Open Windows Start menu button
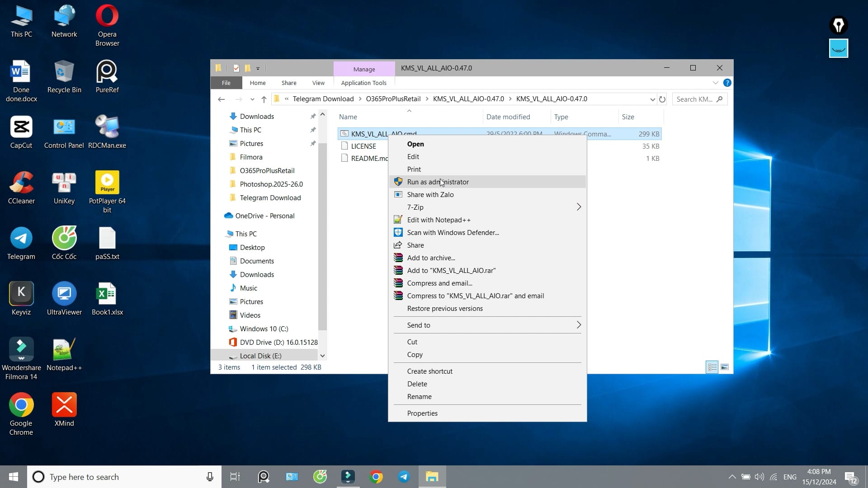Screen dimensions: 868x488 [x=14, y=477]
